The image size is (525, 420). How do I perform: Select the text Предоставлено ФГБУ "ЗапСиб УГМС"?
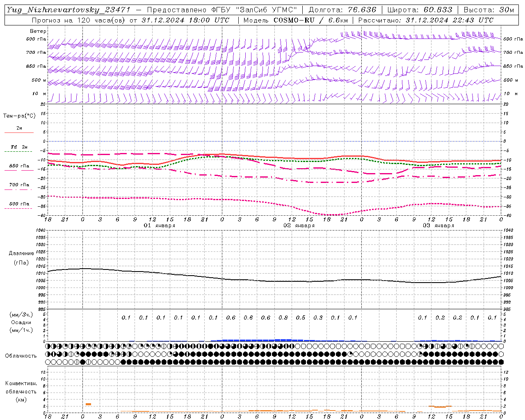pos(221,10)
